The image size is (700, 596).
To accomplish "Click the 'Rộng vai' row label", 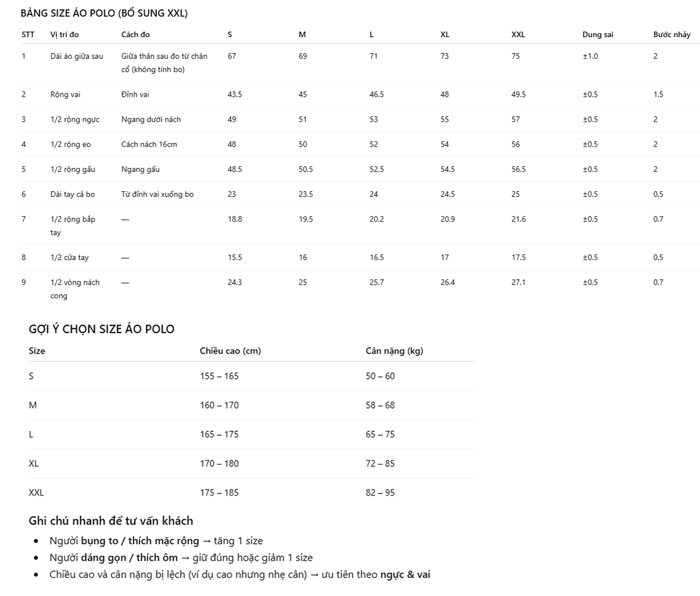I will click(65, 94).
